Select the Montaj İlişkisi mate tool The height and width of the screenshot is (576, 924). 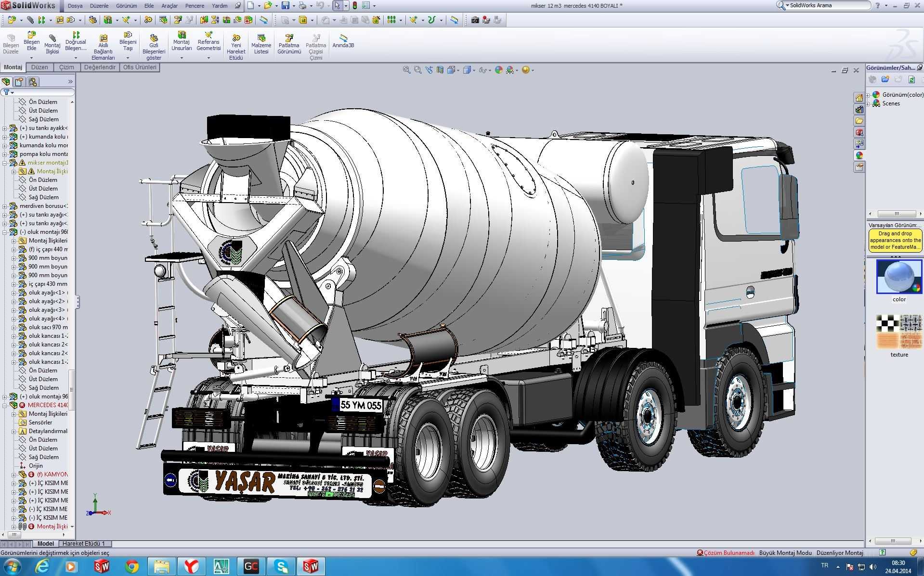(x=52, y=44)
